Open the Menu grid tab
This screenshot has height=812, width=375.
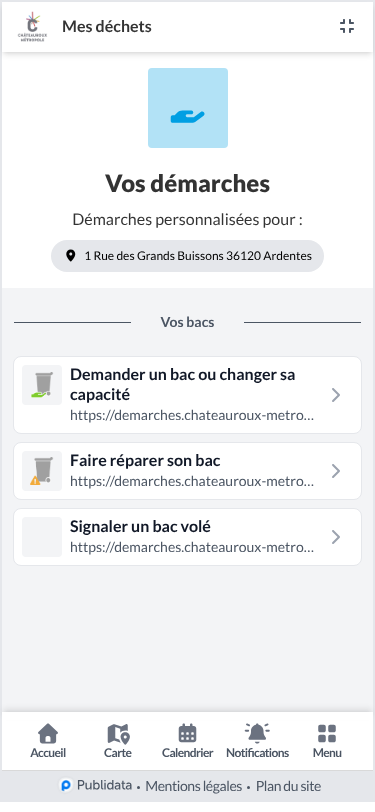(327, 741)
